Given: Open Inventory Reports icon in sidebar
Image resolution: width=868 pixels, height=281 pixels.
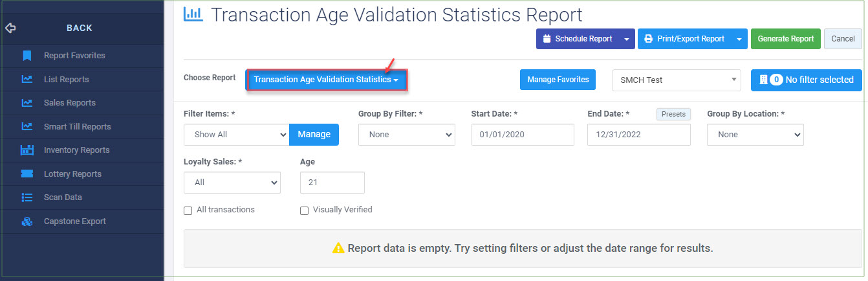Looking at the screenshot, I should pyautogui.click(x=27, y=150).
